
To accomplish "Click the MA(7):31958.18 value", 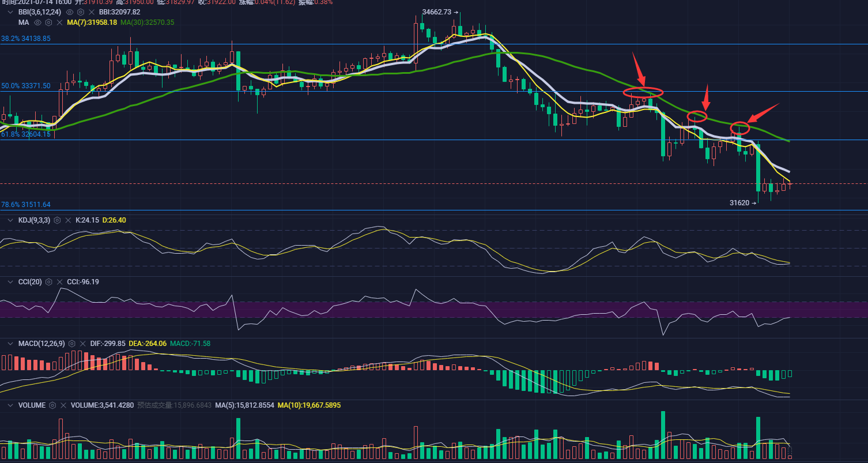I will 92,22.
